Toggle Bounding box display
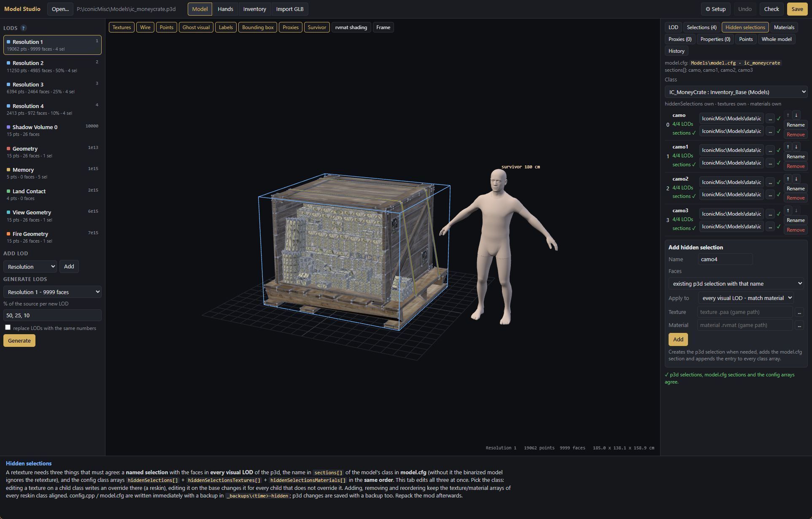The image size is (812, 519). (258, 27)
